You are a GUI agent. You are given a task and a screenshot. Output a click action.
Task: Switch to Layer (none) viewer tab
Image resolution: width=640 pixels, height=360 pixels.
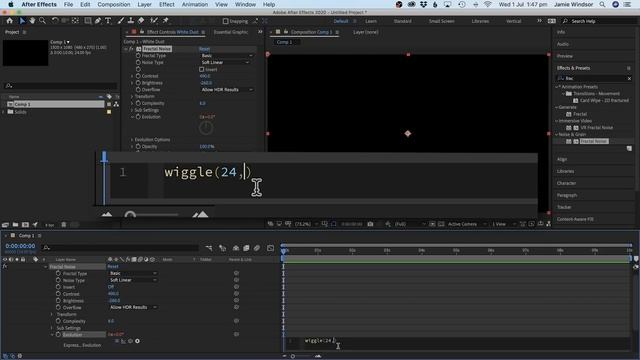366,32
